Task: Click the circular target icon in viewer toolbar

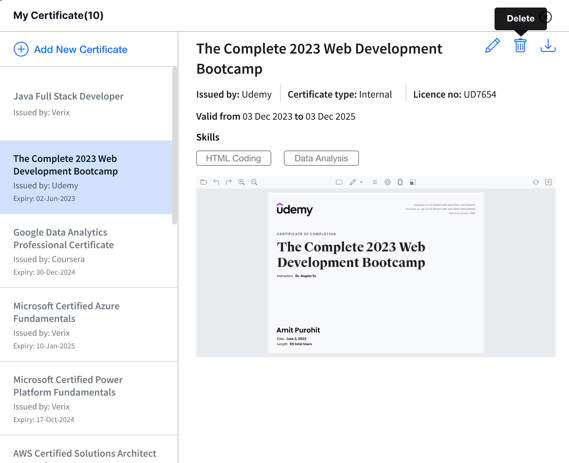Action: pos(388,182)
